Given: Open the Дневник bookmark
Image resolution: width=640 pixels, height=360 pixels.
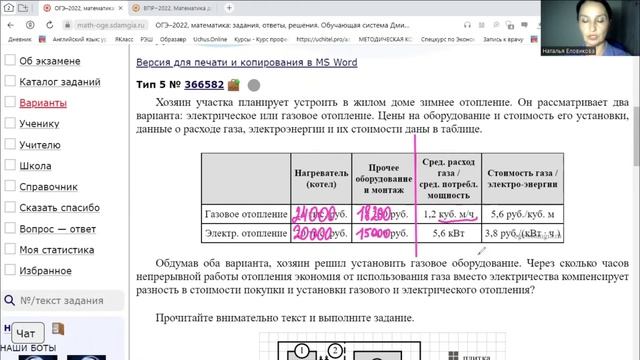Looking at the screenshot, I should (20, 40).
